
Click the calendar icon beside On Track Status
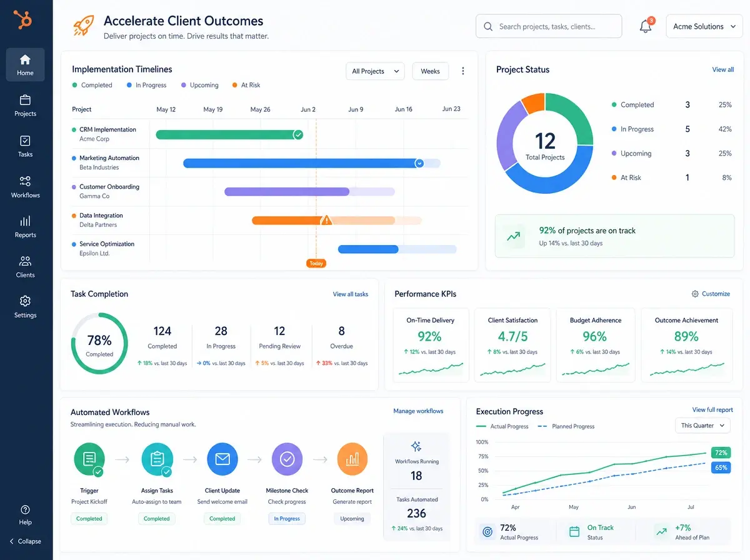click(x=574, y=532)
